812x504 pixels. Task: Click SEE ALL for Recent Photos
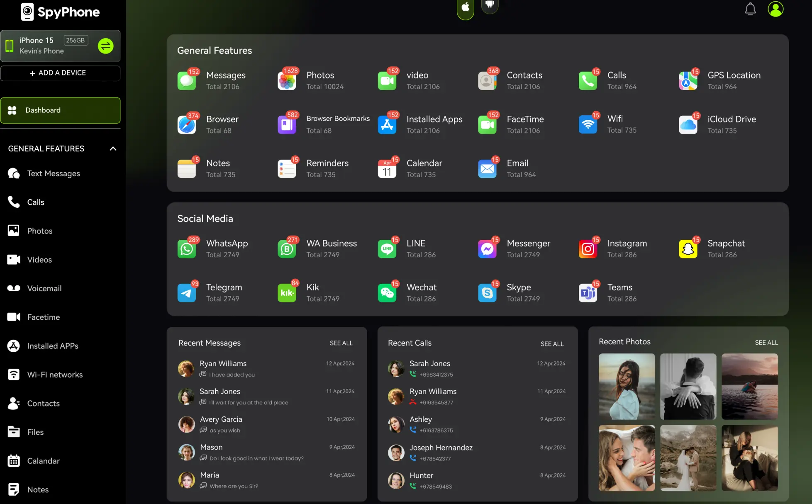point(767,343)
